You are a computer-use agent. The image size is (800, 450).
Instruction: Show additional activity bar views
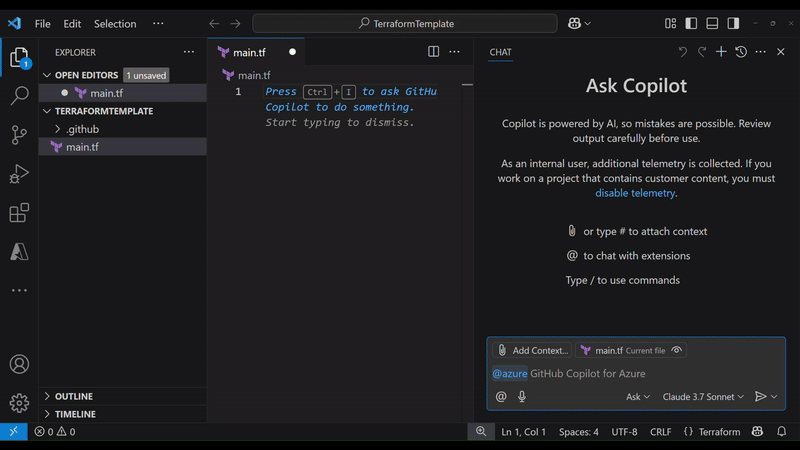pos(19,290)
